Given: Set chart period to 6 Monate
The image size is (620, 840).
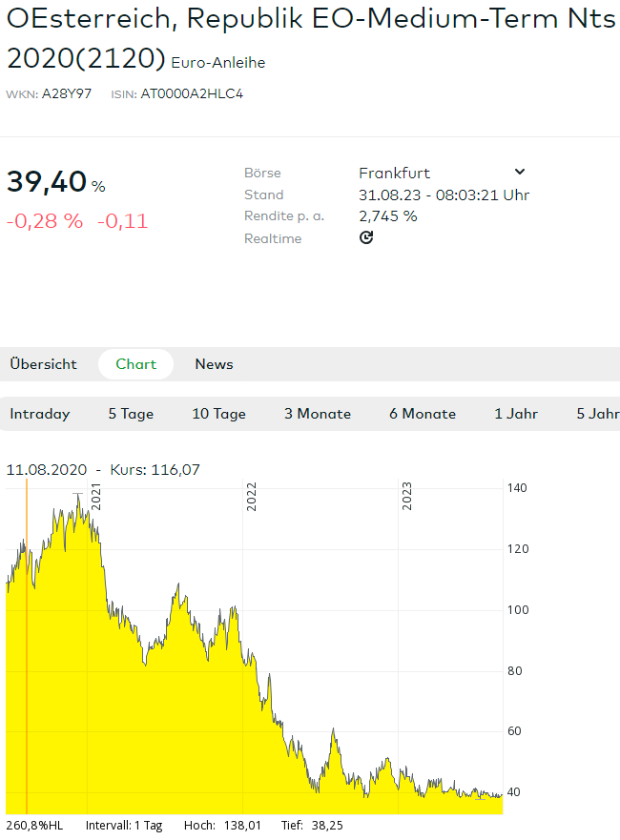Looking at the screenshot, I should pyautogui.click(x=423, y=414).
